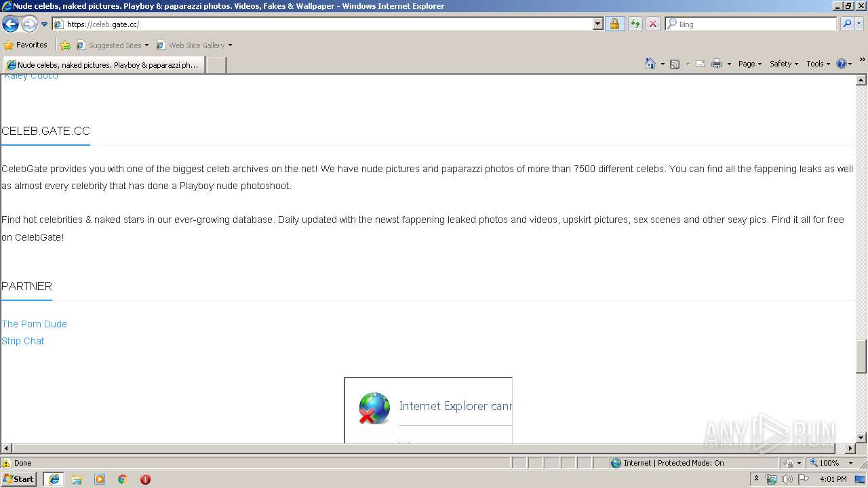This screenshot has height=488, width=868.
Task: Click the Read Mail envelope icon
Action: [x=701, y=64]
